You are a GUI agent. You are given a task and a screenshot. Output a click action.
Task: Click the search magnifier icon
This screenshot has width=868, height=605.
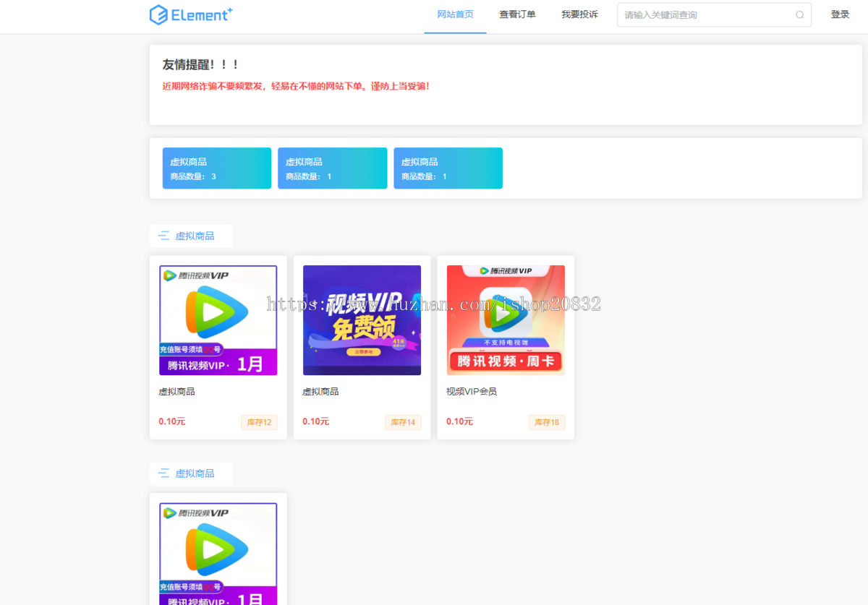point(799,14)
